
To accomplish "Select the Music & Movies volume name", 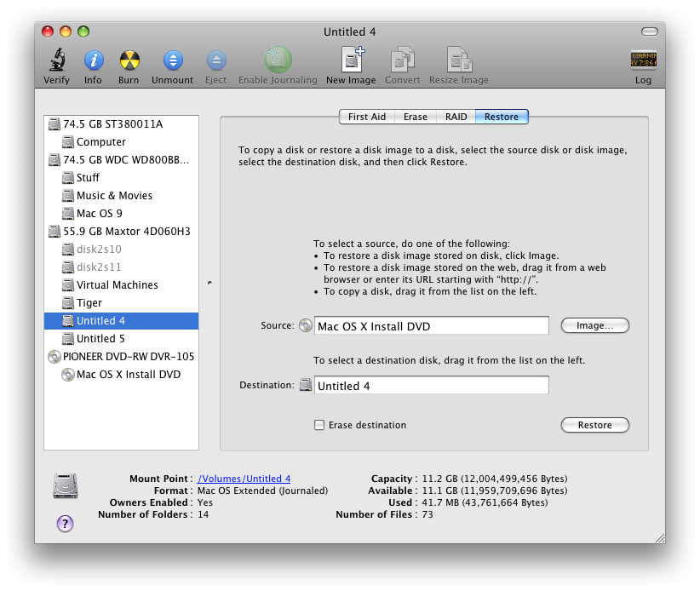I will [x=114, y=196].
